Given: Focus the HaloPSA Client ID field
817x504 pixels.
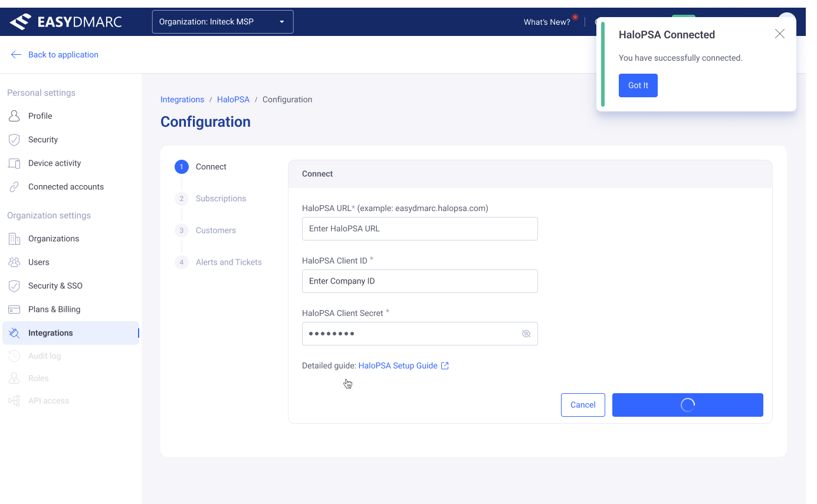Looking at the screenshot, I should (x=419, y=281).
